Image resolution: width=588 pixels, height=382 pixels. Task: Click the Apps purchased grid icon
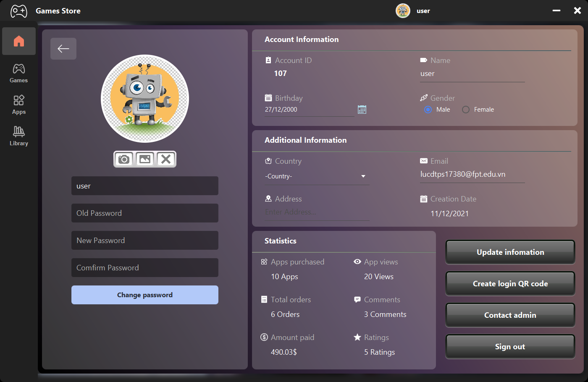[264, 262]
